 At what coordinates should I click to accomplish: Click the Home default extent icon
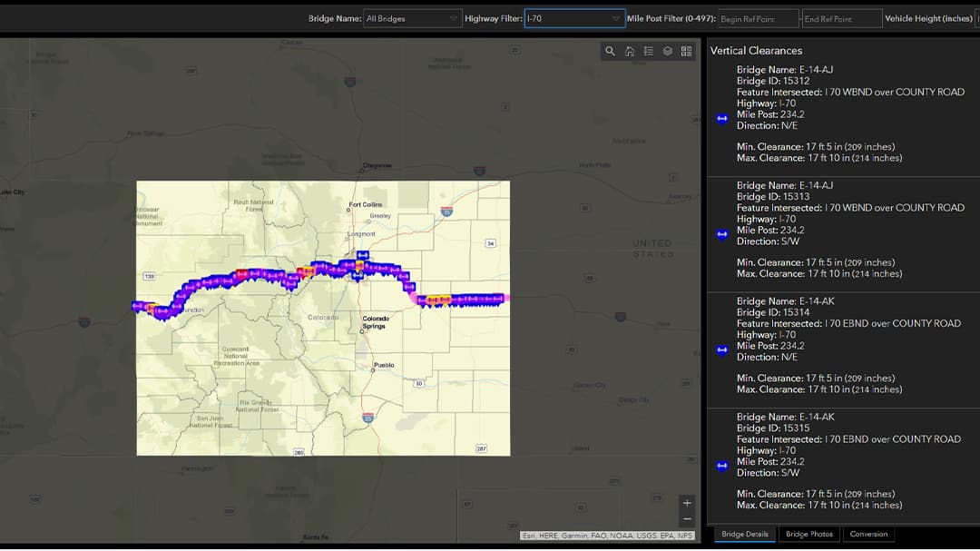click(629, 51)
